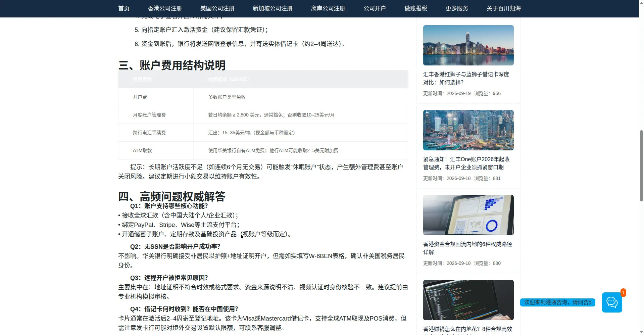Click the heading 三、账户费用结构说明
Viewport: 644px width, 335px height.
click(x=172, y=65)
